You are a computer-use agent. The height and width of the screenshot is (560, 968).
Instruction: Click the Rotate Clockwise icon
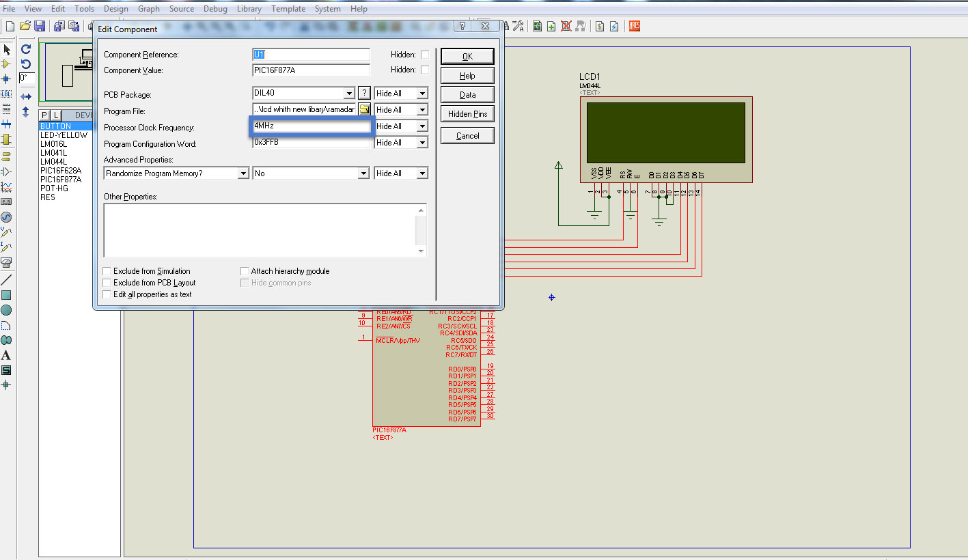(26, 49)
